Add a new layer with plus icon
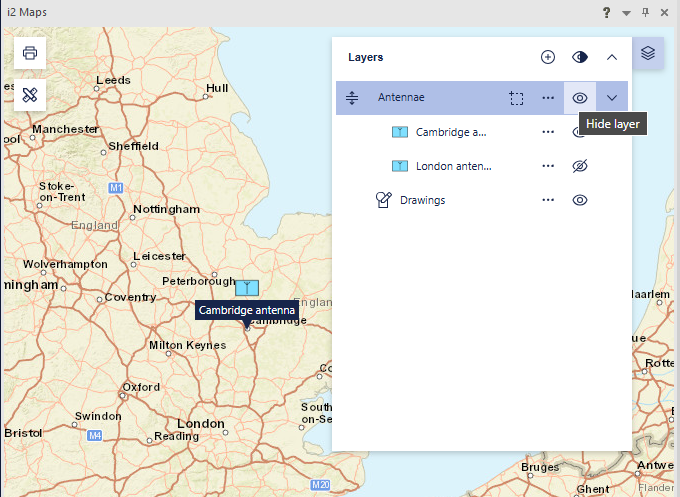680x497 pixels. pyautogui.click(x=547, y=57)
